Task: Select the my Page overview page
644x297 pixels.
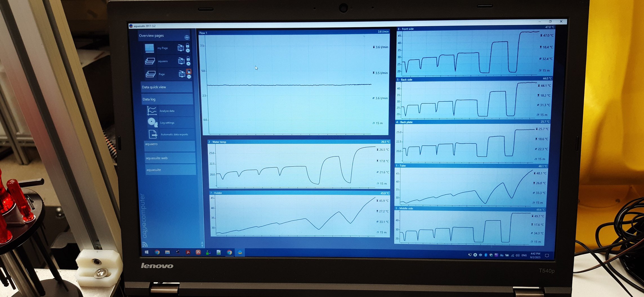Action: point(162,48)
